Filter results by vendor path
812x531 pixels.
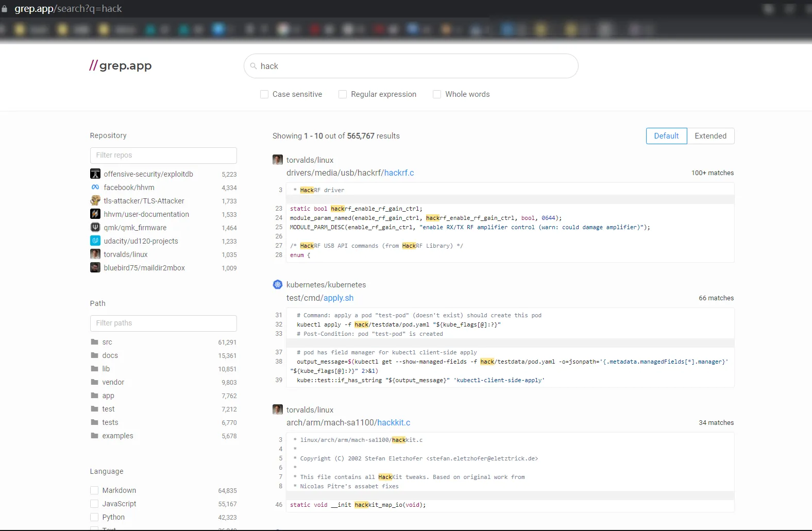tap(163, 382)
